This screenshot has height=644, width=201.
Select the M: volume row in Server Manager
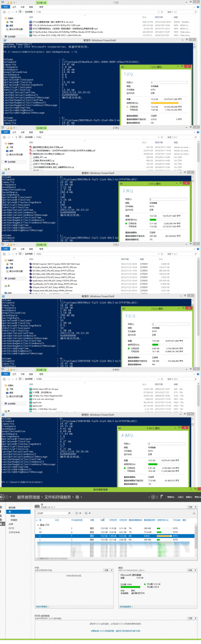[x=116, y=532]
